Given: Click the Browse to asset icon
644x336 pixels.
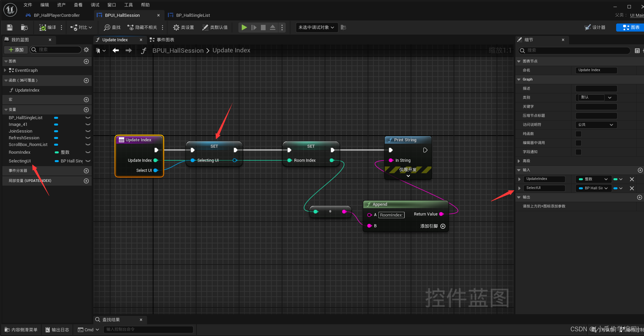Looking at the screenshot, I should (x=25, y=28).
